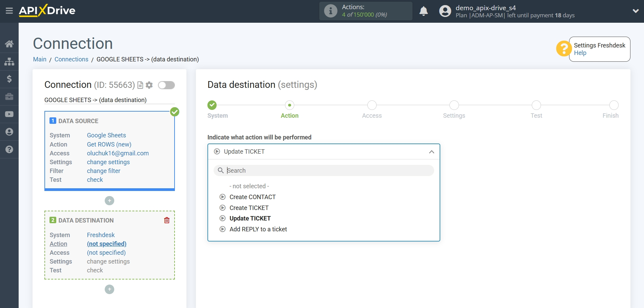
Task: Open the connection settings gear icon
Action: point(149,85)
